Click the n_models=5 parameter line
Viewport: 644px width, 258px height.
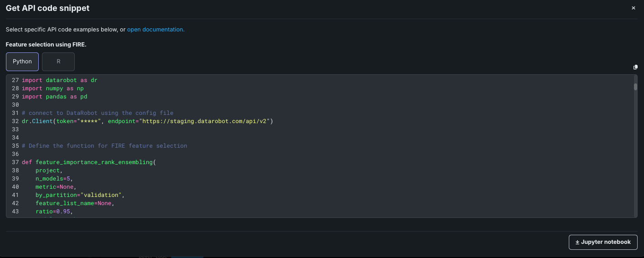(x=54, y=179)
